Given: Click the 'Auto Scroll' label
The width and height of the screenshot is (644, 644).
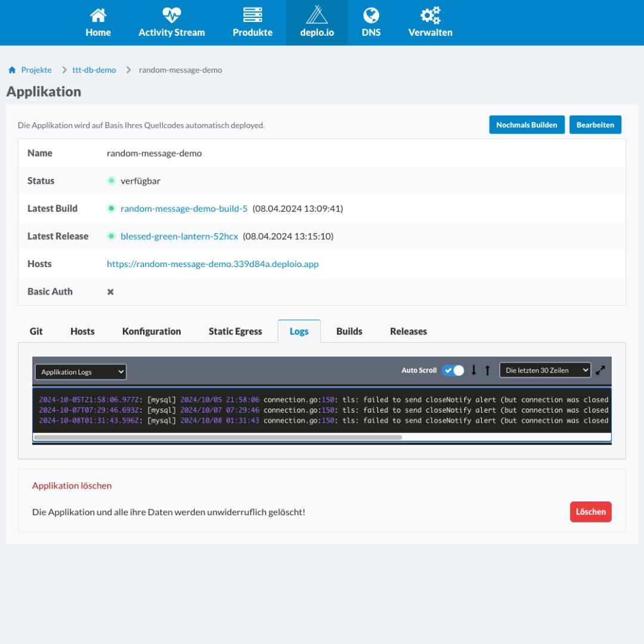Looking at the screenshot, I should 419,370.
